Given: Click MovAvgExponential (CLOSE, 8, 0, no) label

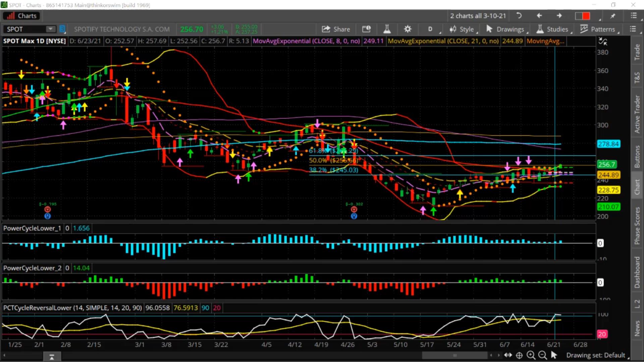Looking at the screenshot, I should pos(306,41).
